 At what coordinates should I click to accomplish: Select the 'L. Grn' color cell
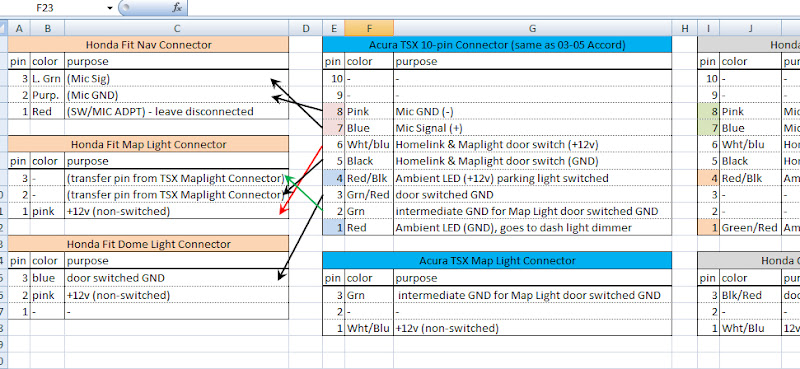point(47,78)
